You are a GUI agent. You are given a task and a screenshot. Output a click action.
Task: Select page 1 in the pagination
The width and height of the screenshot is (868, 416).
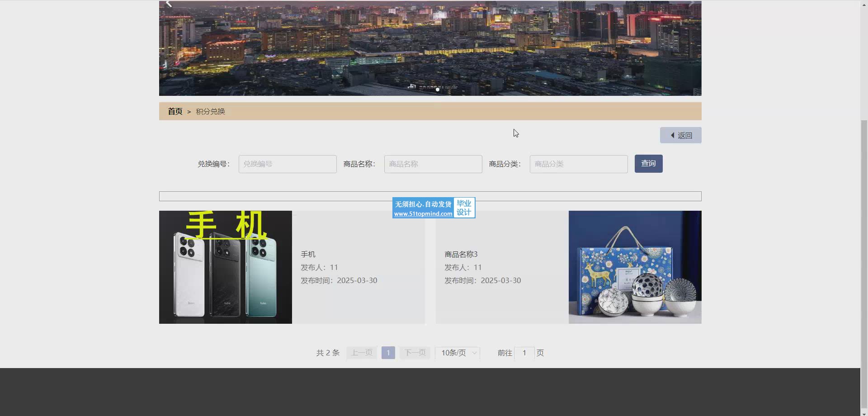coord(388,353)
